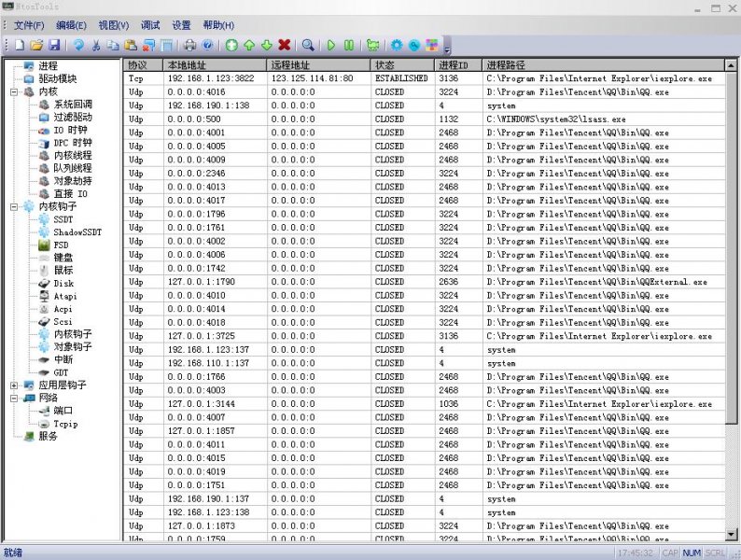Select 端口 under 网络
This screenshot has width=741, height=560.
coord(63,411)
